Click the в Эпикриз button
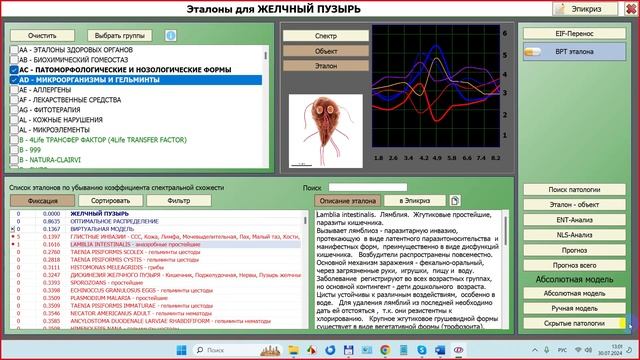640x360 pixels. tap(415, 201)
